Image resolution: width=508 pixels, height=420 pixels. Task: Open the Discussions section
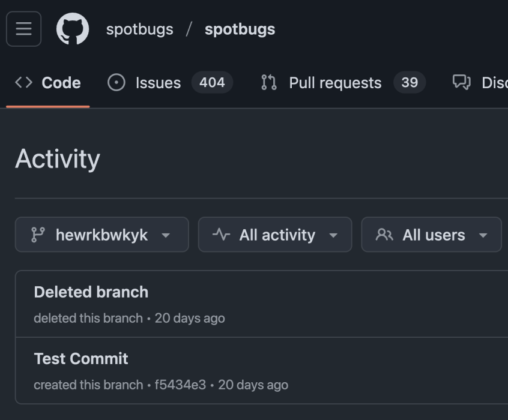492,83
